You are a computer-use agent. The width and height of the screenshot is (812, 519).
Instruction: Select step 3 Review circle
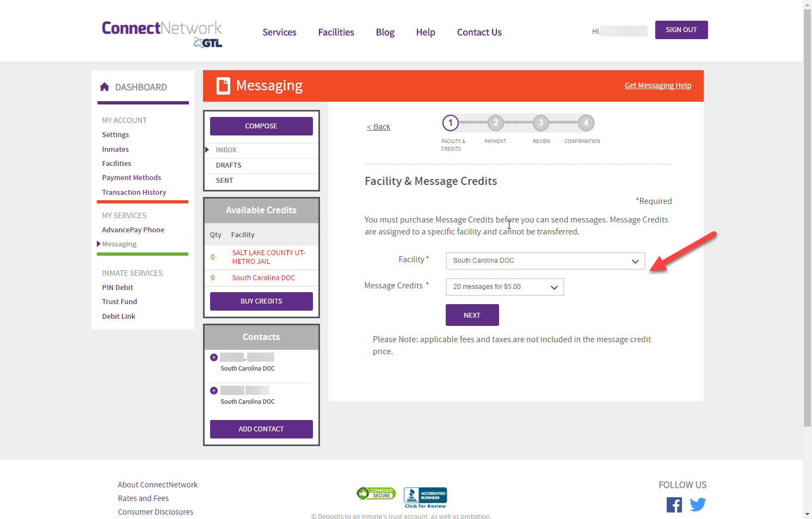tap(541, 123)
